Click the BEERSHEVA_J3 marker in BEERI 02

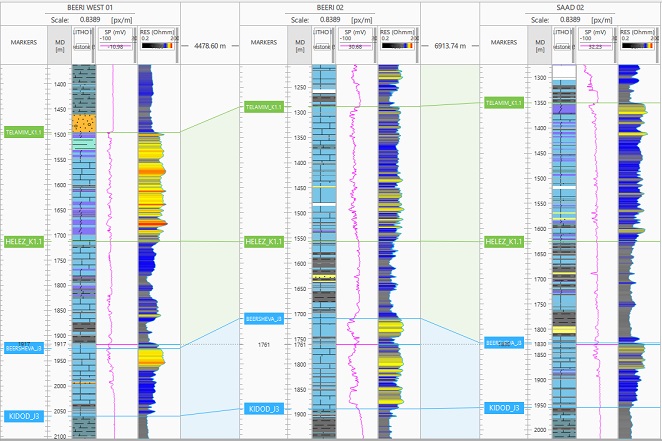[263, 318]
